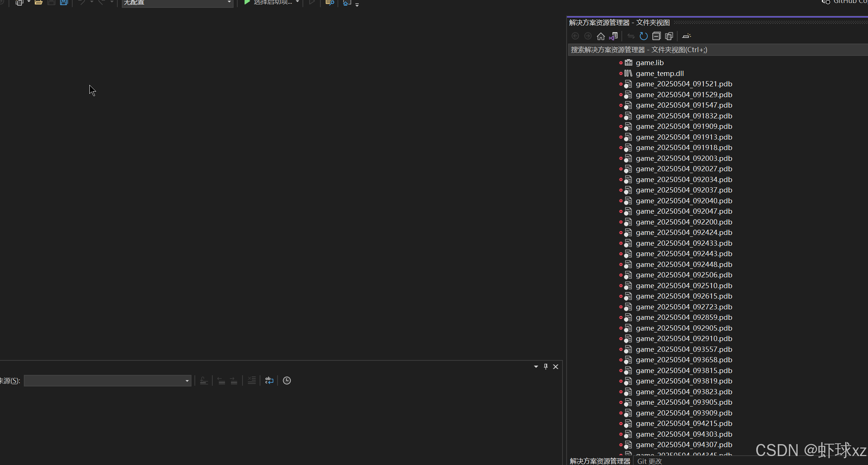Expand the startup item dropdown arrow
The width and height of the screenshot is (868, 465).
[x=297, y=2]
